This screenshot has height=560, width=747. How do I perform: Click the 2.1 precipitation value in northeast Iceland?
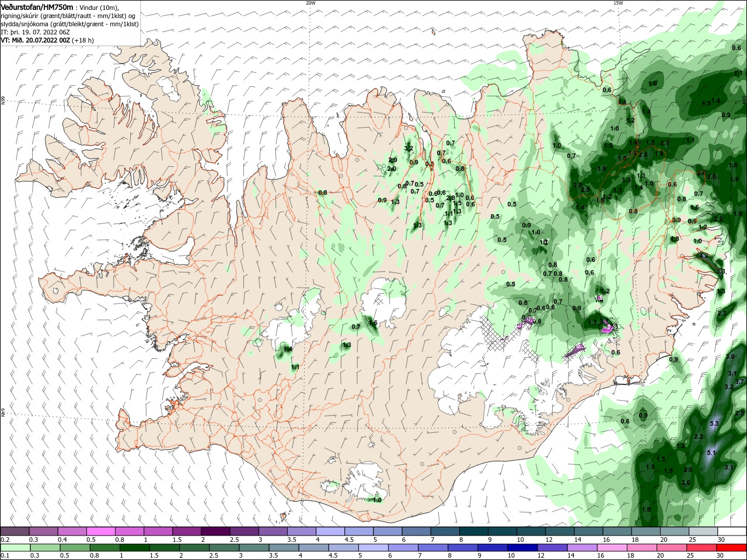664,142
